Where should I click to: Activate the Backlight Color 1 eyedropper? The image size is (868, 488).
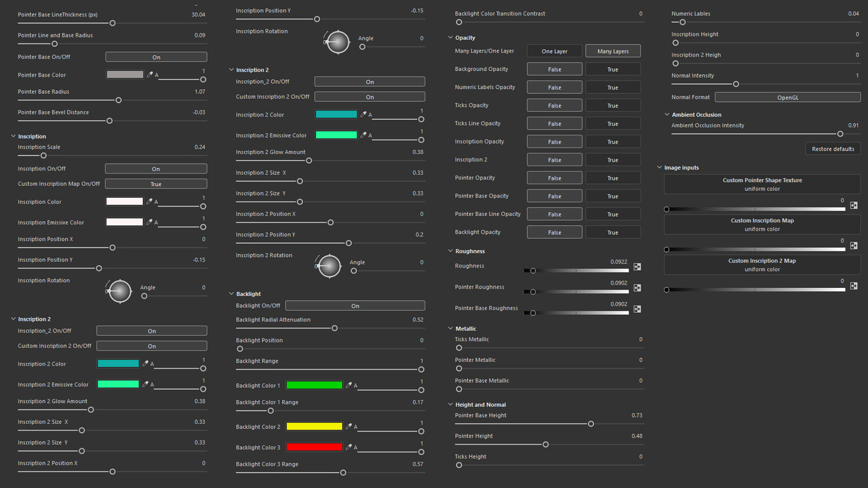[x=349, y=385]
